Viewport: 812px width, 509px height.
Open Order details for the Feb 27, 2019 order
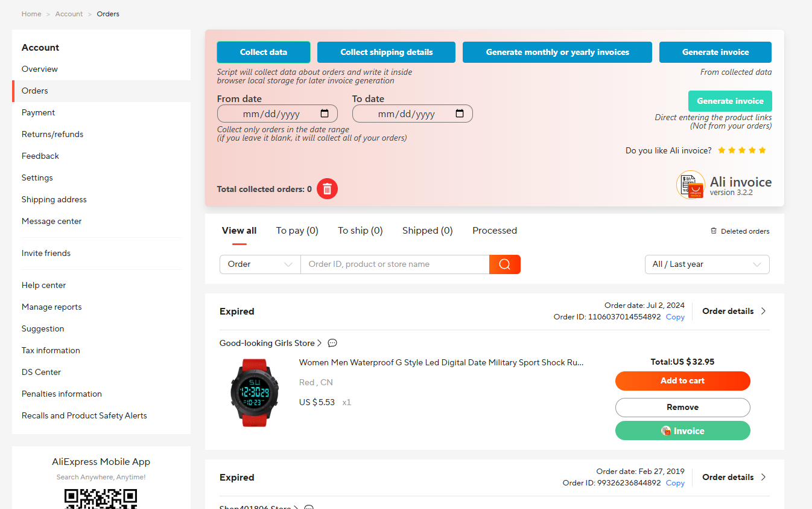[734, 477]
